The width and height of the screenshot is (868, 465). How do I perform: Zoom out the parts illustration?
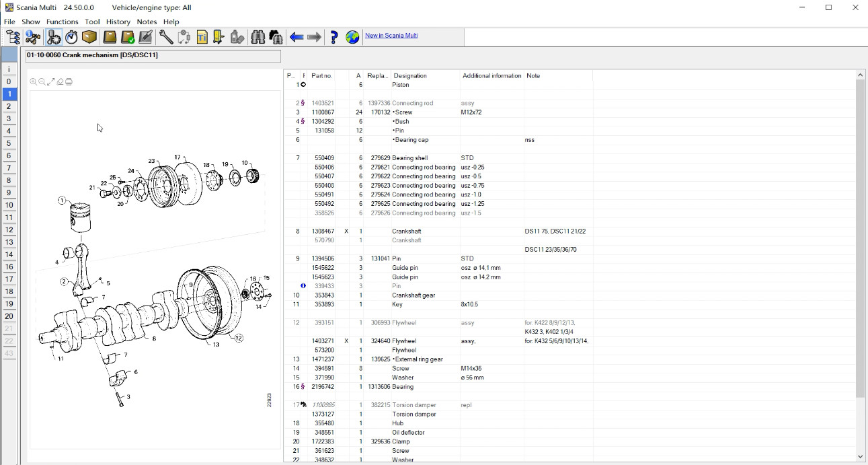click(42, 81)
